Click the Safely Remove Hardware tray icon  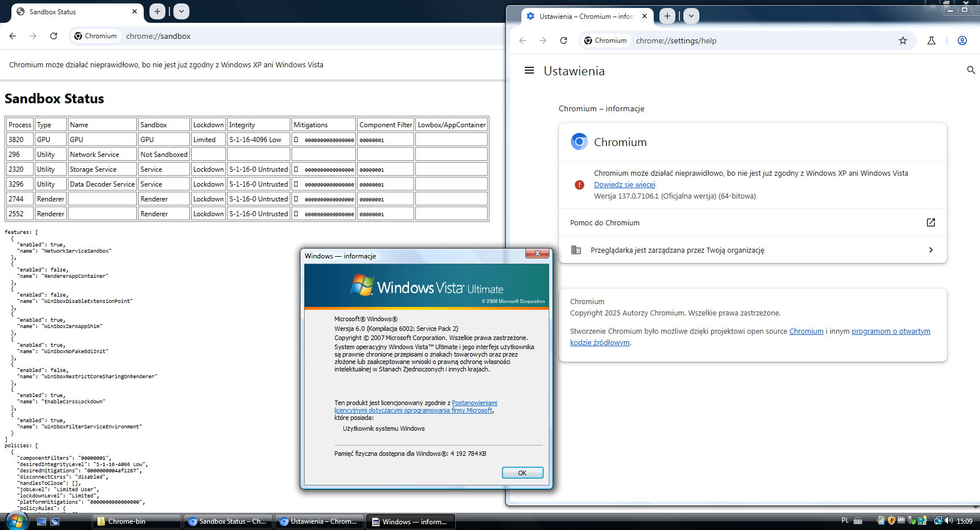click(x=912, y=520)
